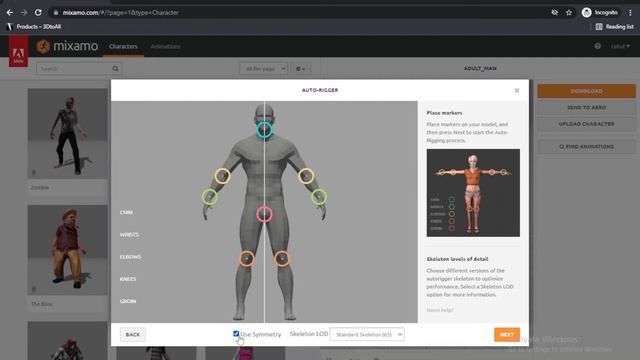Screen dimensions: 640x360
Task: Click the eye-crossed tracking protection icon
Action: (554, 13)
